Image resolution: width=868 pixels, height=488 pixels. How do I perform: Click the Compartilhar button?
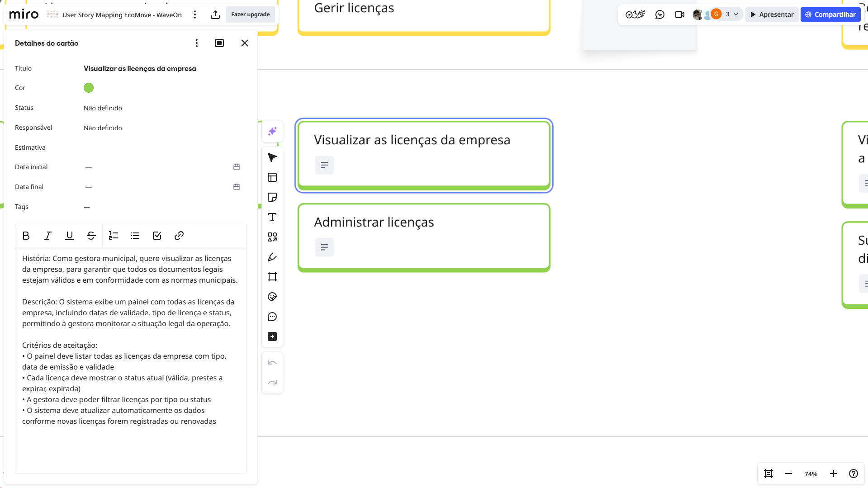tap(830, 14)
